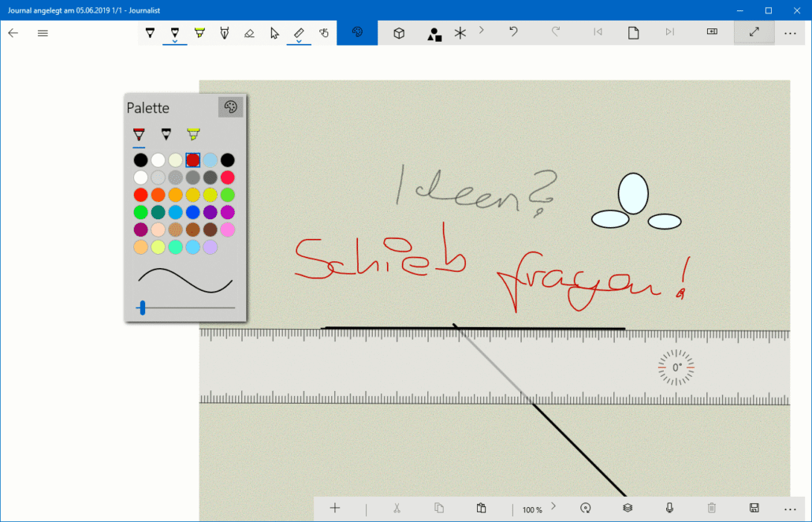The height and width of the screenshot is (522, 812).
Task: Copy with the bottom bar copy icon
Action: pyautogui.click(x=439, y=508)
